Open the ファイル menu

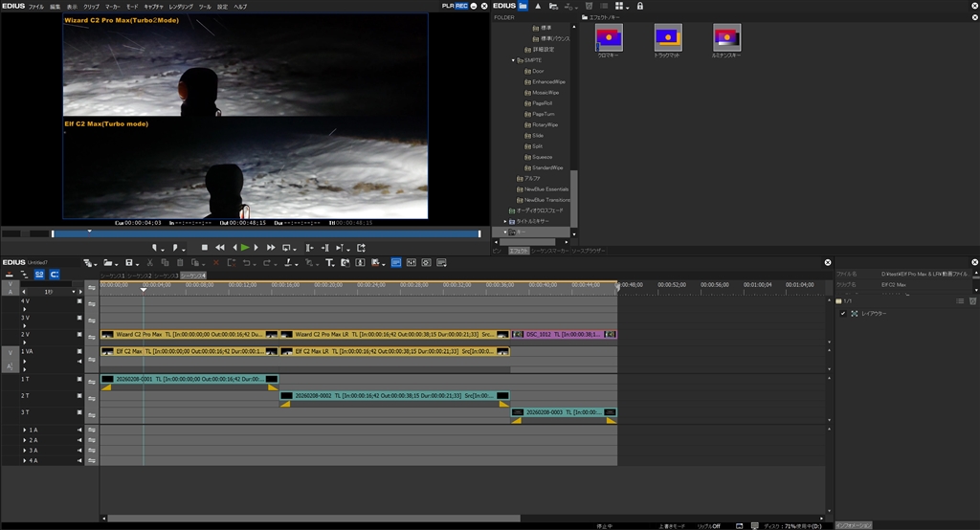(36, 6)
